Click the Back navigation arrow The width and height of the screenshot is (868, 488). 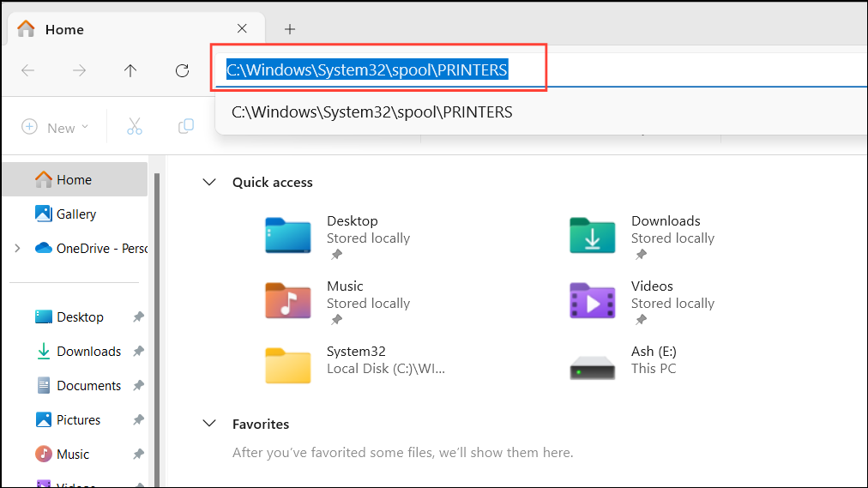click(27, 70)
